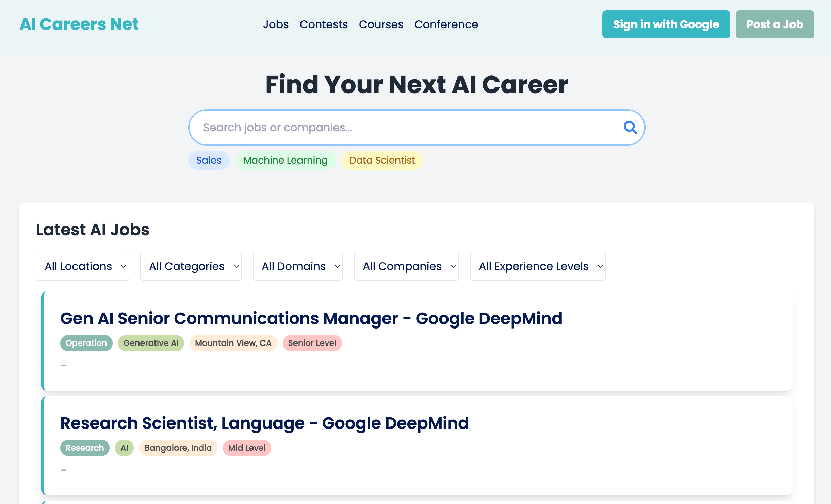Open the Courses navigation menu item
The height and width of the screenshot is (504, 831).
coord(380,24)
